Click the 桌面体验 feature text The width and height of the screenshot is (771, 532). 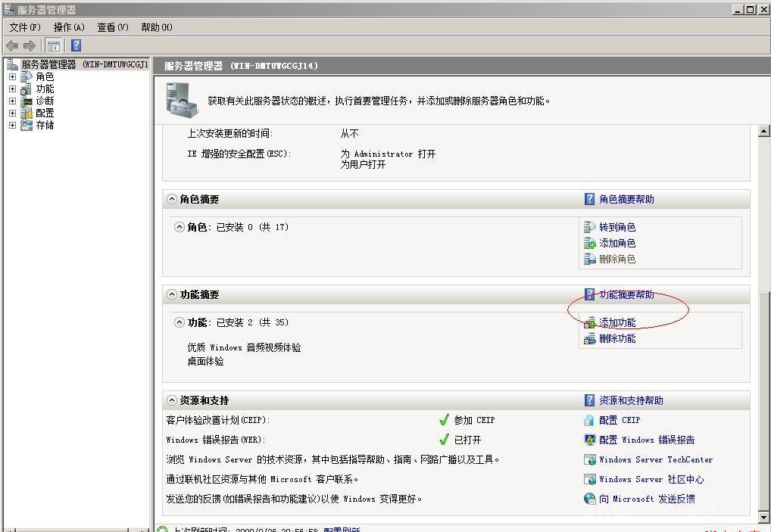pos(205,361)
